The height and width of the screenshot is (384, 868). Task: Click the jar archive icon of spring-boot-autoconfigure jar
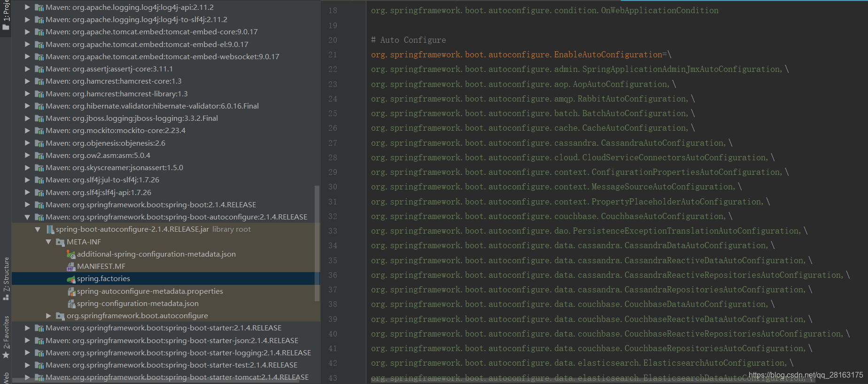click(50, 229)
